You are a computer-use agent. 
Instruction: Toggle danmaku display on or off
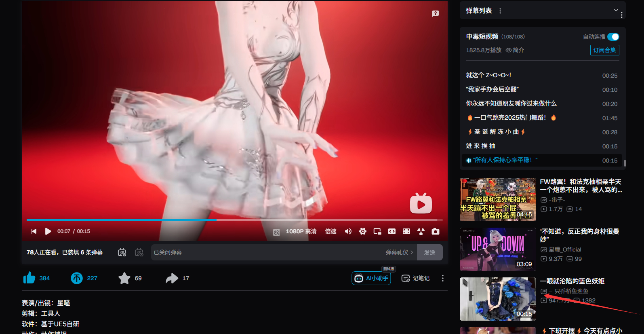click(122, 252)
